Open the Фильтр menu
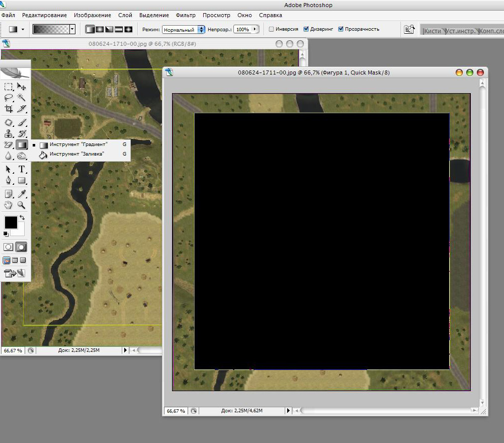 186,15
